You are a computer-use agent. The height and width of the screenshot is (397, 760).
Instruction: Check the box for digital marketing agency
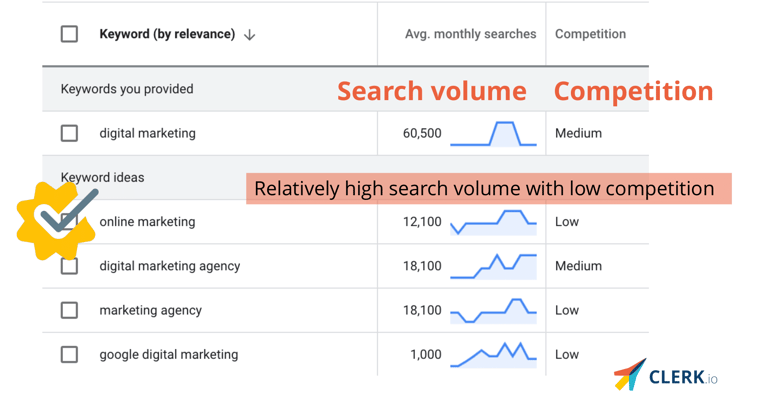[x=69, y=266]
